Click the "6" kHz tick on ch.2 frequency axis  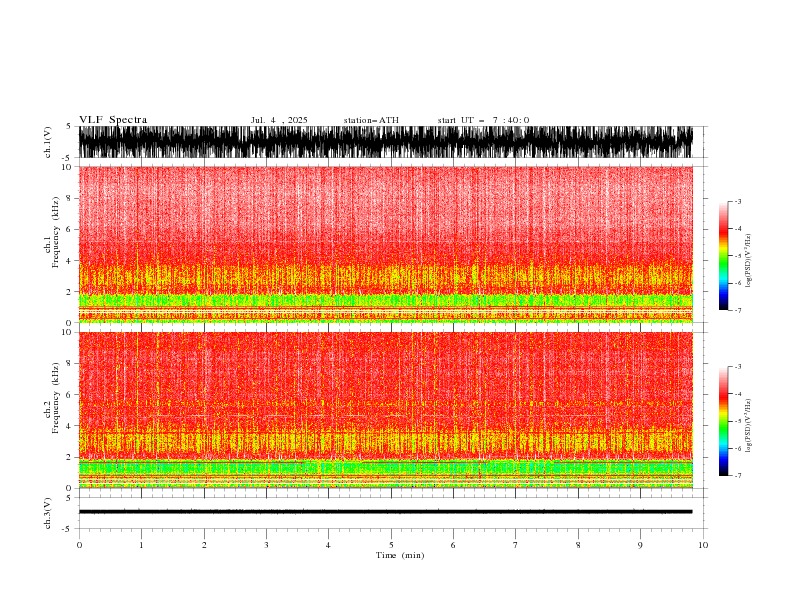[69, 395]
